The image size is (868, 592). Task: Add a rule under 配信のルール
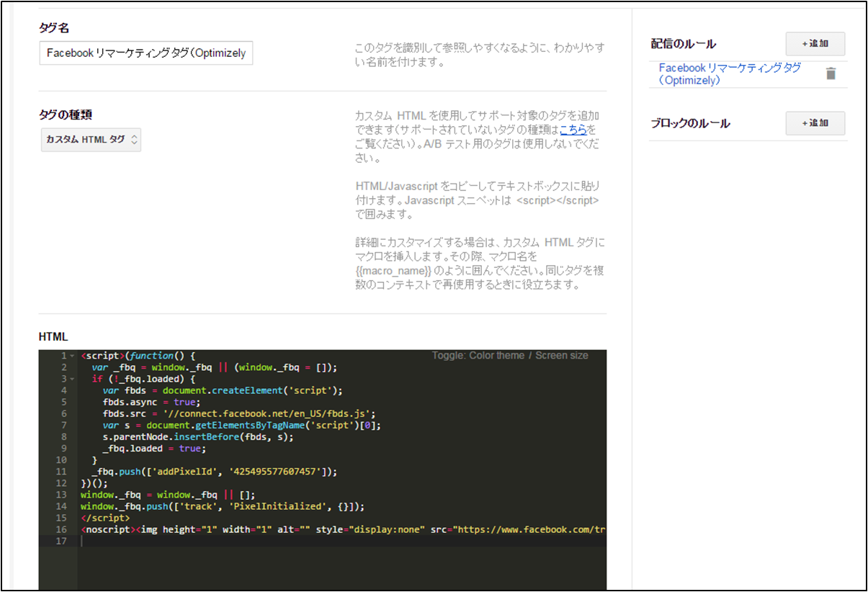[815, 44]
